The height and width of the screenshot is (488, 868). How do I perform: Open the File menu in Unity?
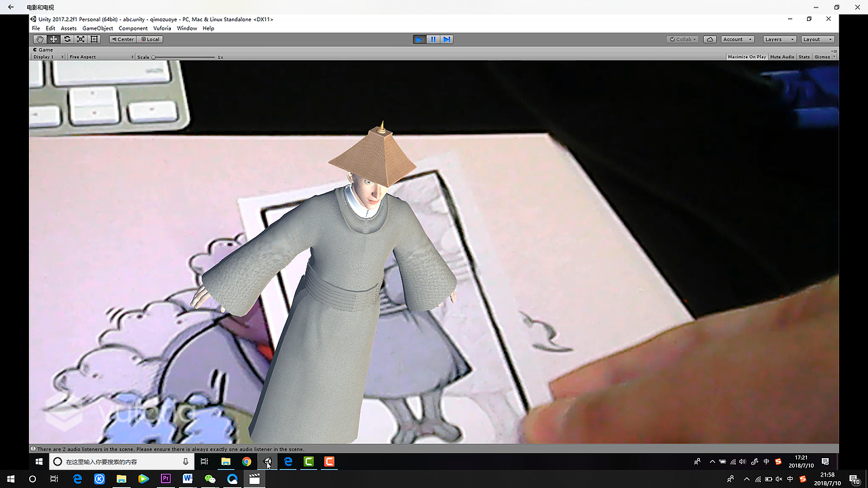36,28
